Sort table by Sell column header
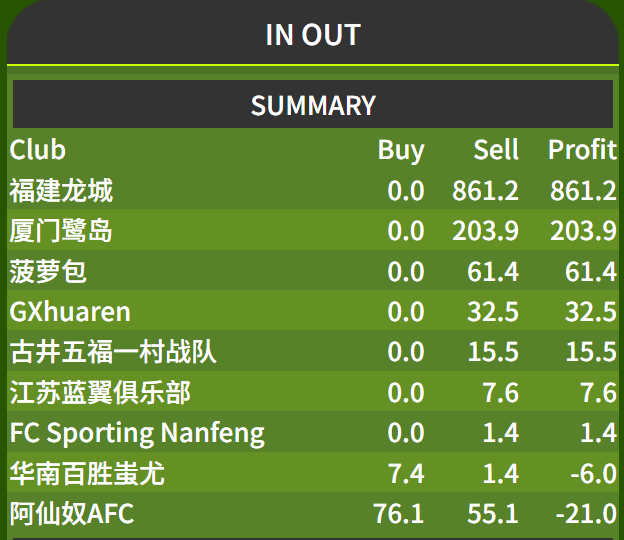 pyautogui.click(x=496, y=150)
